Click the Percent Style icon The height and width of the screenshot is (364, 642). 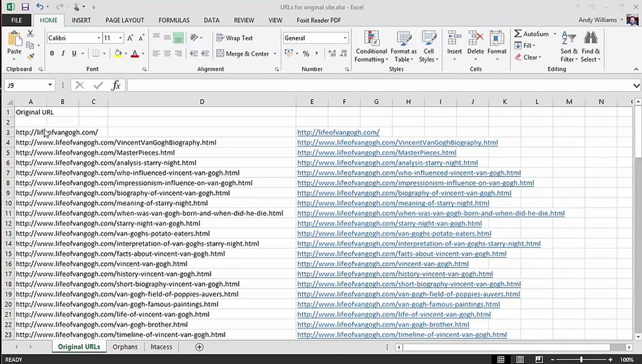pos(306,54)
